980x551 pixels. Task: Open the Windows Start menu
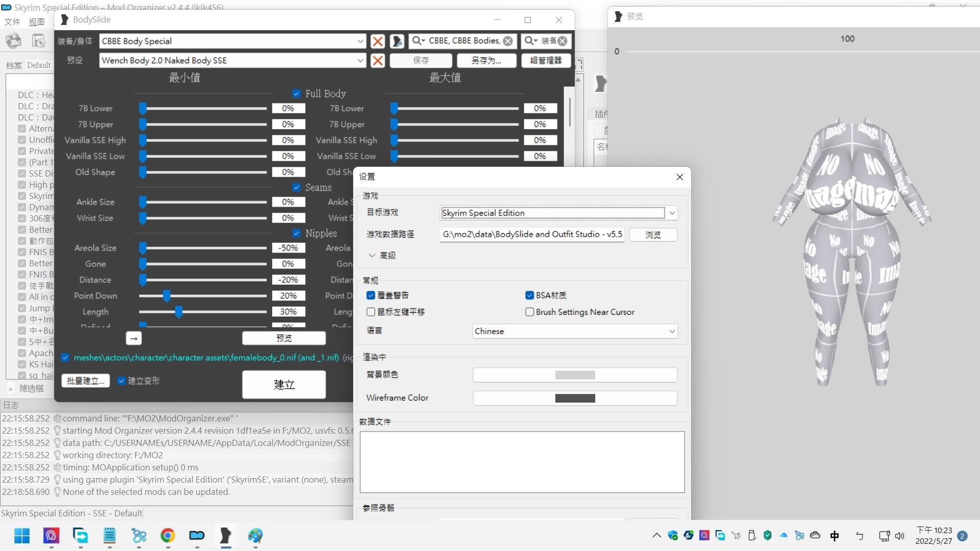click(22, 535)
